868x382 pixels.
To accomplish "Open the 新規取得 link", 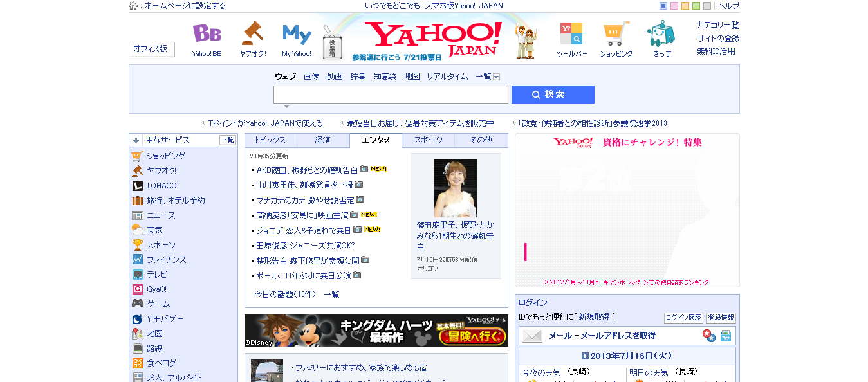I will [594, 317].
